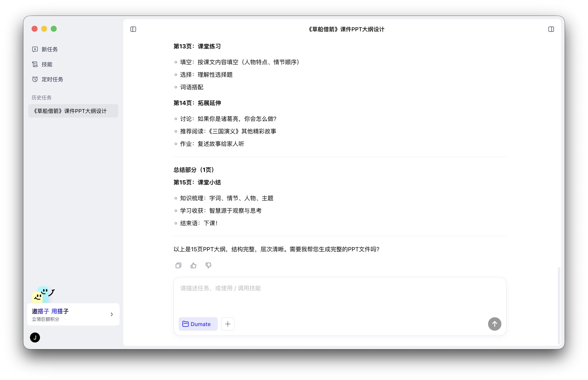The image size is (588, 380).
Task: Select the 技能 scroll icon
Action: [x=35, y=64]
